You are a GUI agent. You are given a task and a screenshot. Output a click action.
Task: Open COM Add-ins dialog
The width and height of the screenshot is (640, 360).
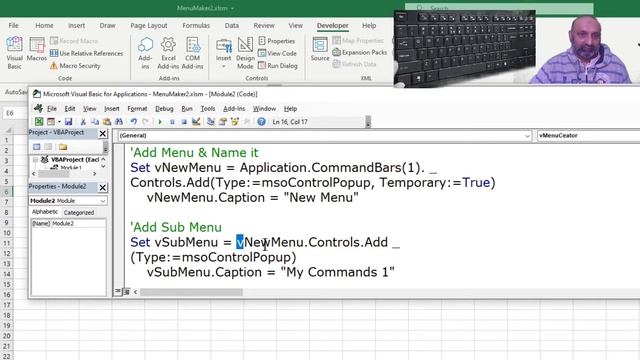pos(192,53)
